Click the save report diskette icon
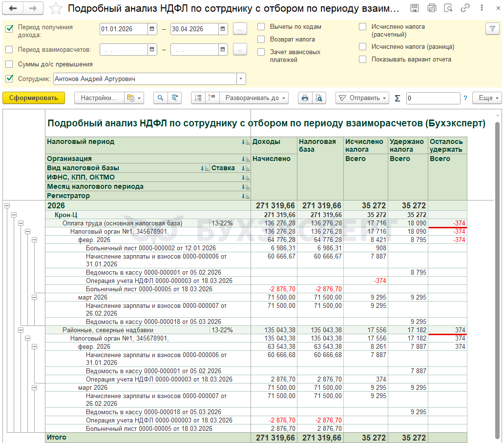 click(415, 8)
